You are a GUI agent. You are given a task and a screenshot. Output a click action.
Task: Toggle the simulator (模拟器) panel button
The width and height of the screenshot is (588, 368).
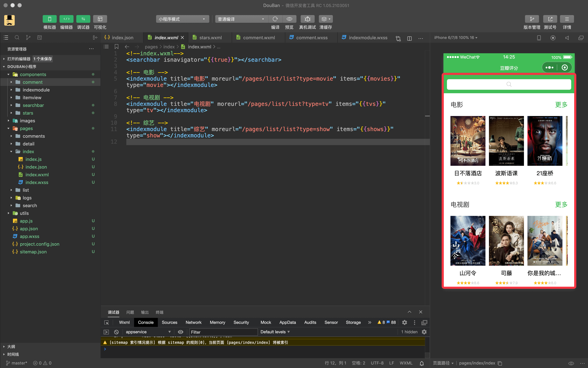[x=50, y=19]
